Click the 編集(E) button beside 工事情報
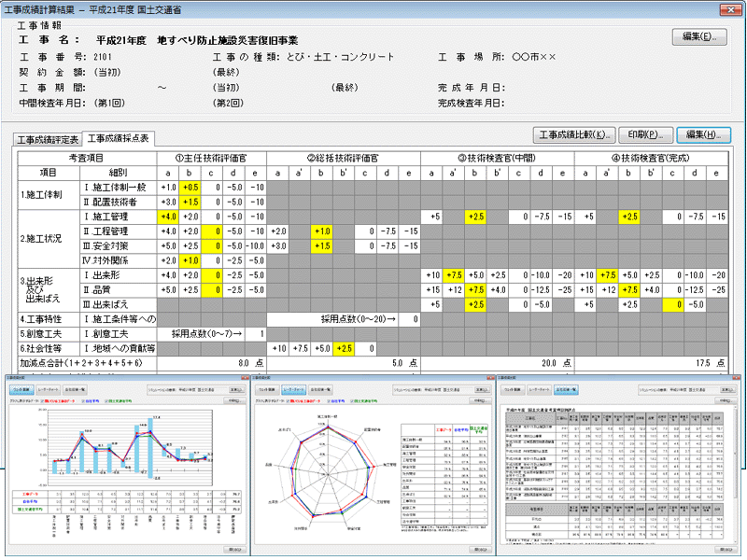The image size is (747, 560). click(x=699, y=37)
